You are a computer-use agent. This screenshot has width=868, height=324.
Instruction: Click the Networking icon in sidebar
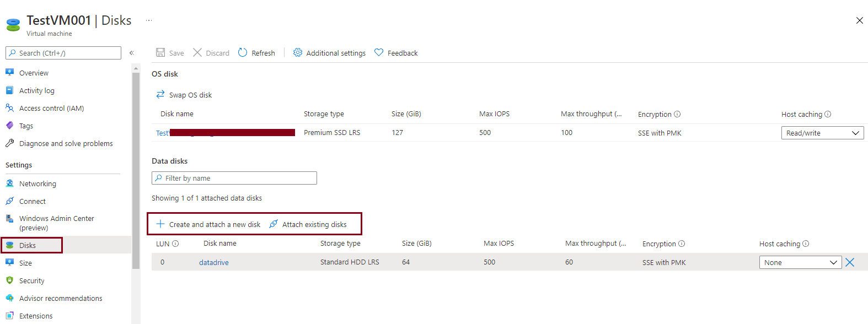[x=9, y=183]
